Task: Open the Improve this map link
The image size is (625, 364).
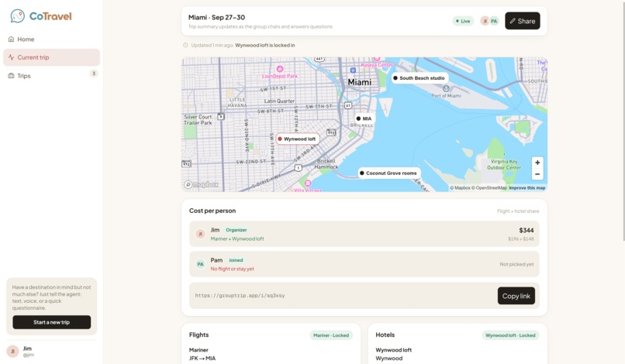Action: 527,188
